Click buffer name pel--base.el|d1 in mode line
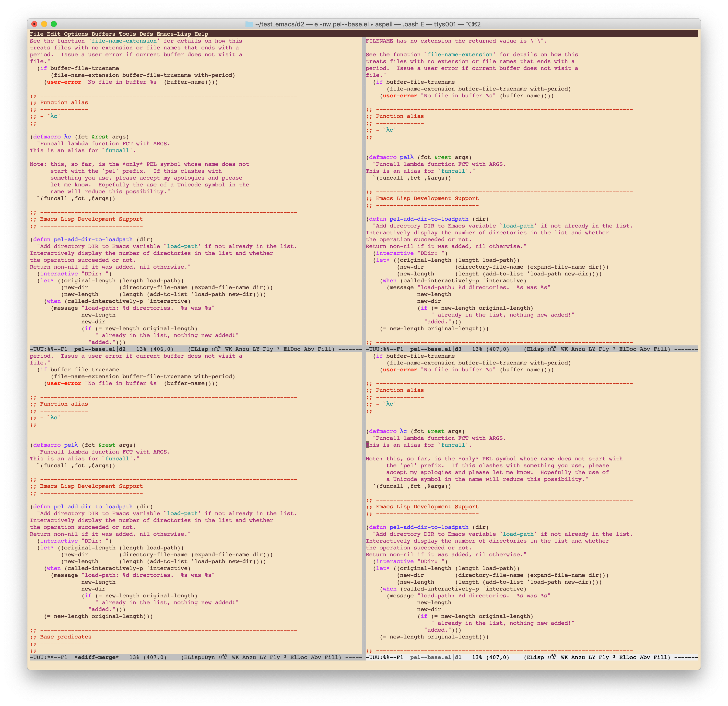The height and width of the screenshot is (706, 728). pyautogui.click(x=436, y=657)
